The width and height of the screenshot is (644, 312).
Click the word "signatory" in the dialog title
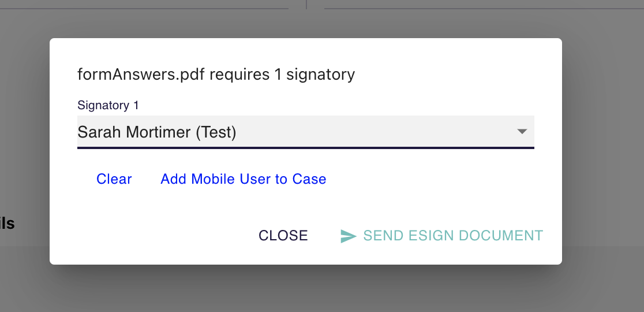click(320, 75)
